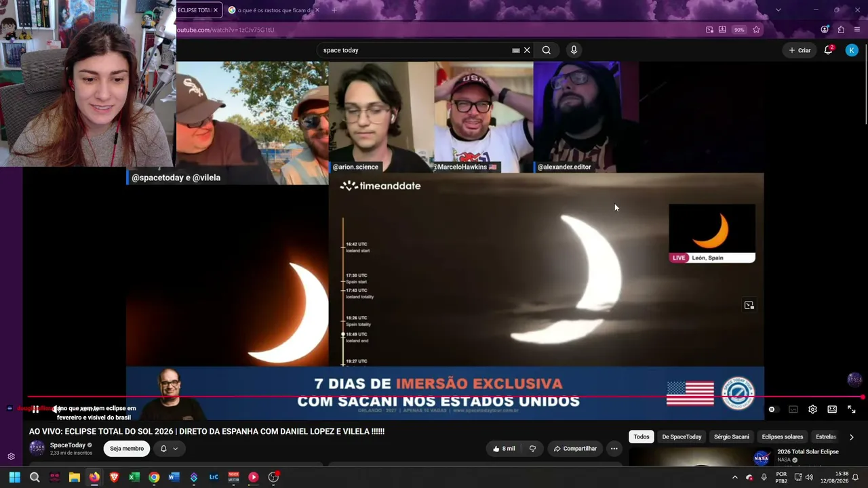Bookmark this page with the star
Image resolution: width=868 pixels, height=488 pixels.
(756, 30)
